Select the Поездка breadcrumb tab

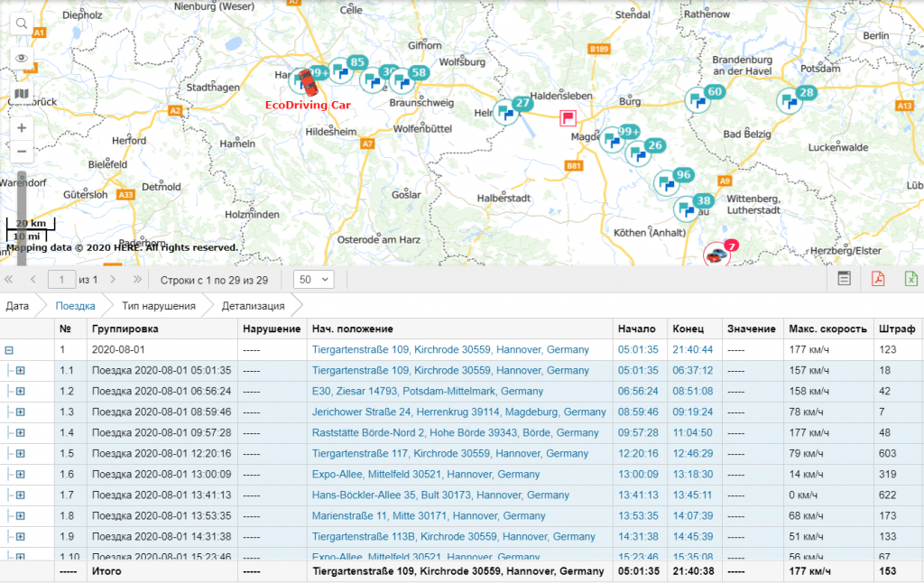[x=75, y=306]
